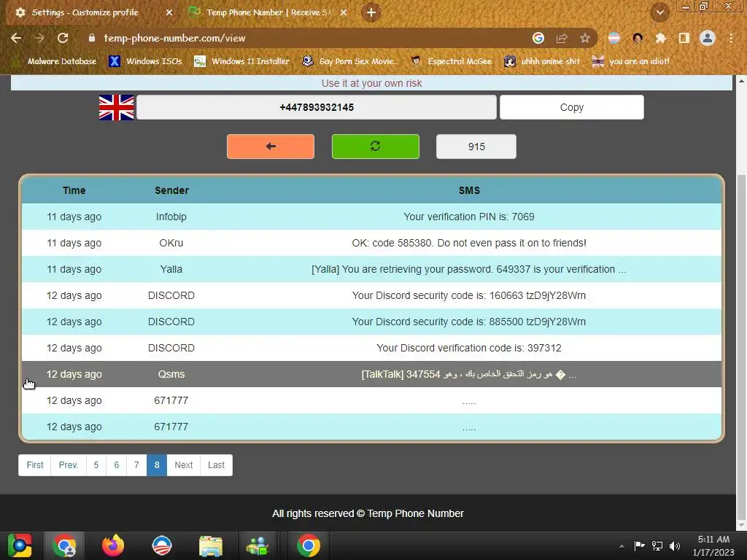Click the Copy button
Viewport: 747px width, 560px height.
(x=572, y=107)
